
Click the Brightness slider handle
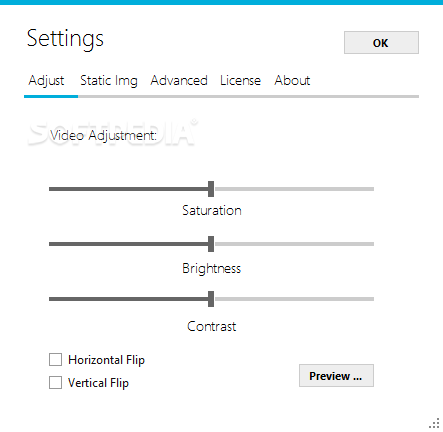211,244
